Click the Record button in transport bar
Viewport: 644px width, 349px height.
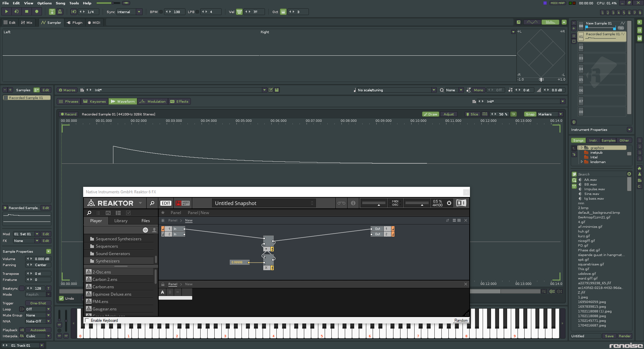click(x=37, y=12)
